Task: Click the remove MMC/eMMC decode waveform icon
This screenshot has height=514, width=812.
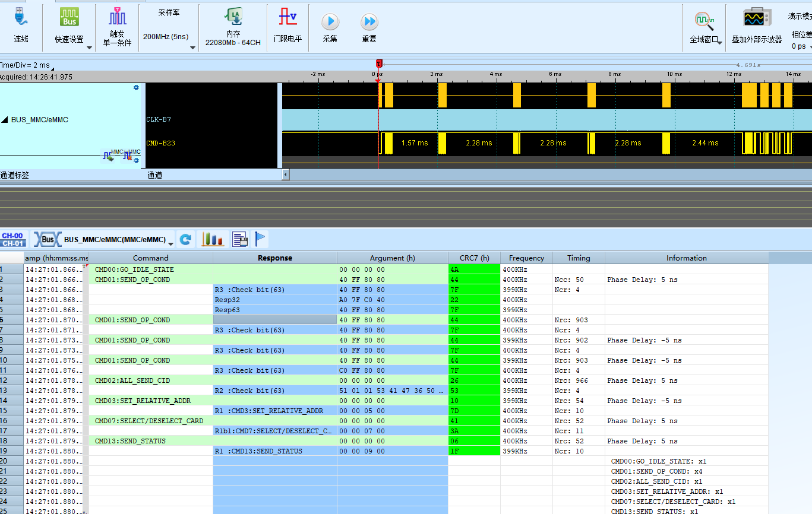Action: (x=127, y=156)
